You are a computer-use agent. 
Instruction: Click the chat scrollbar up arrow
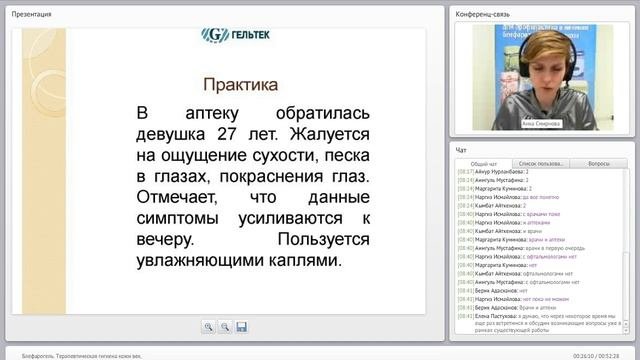point(627,324)
